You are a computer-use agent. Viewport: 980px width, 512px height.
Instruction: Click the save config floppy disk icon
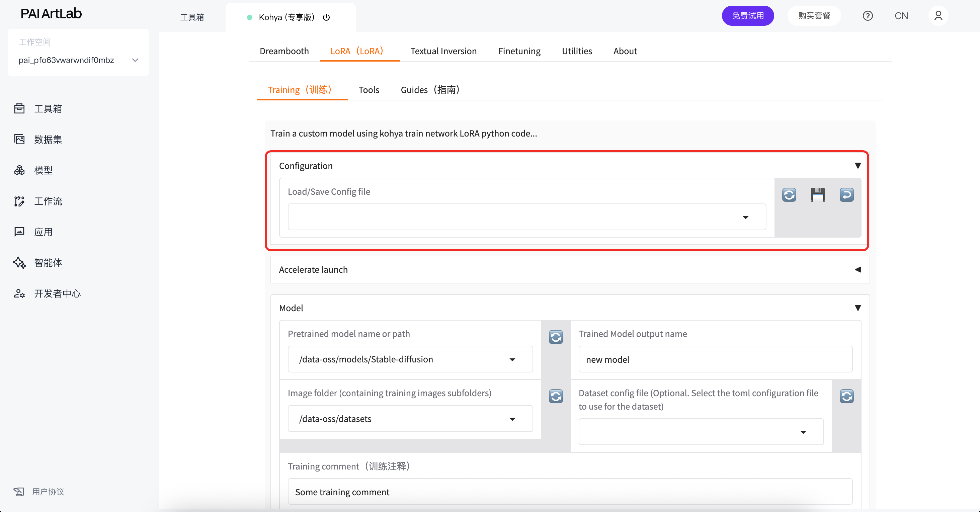tap(818, 195)
